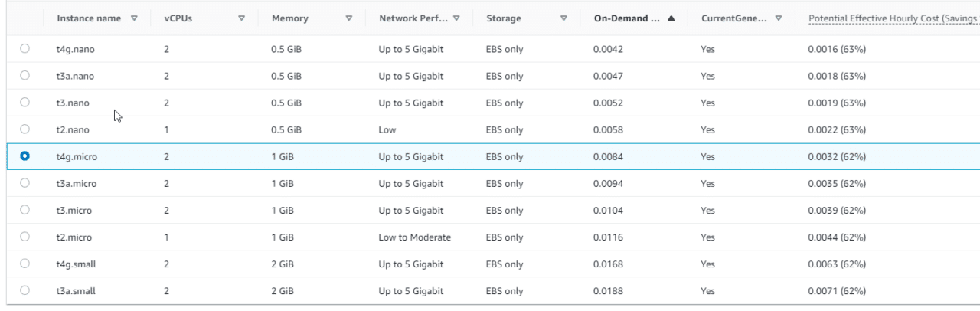This screenshot has height=311, width=980.
Task: Click sort arrow icon beside Instance name
Action: [136, 18]
